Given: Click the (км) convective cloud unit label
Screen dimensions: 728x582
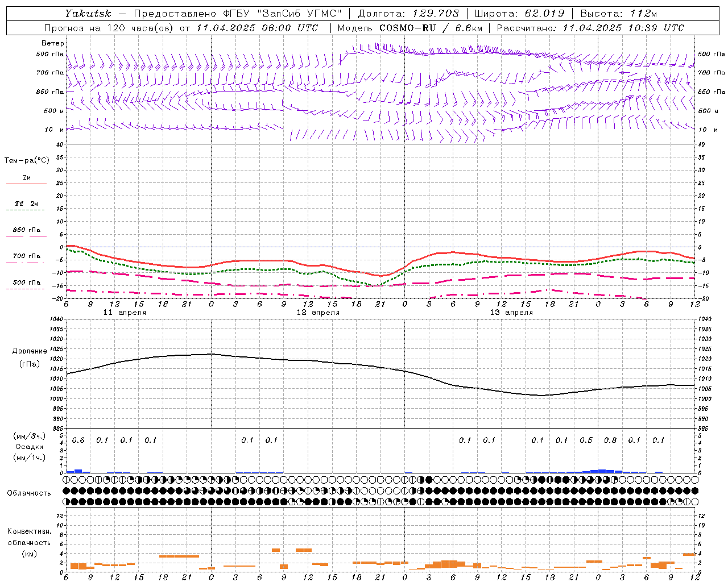Looking at the screenshot, I should pyautogui.click(x=29, y=554).
